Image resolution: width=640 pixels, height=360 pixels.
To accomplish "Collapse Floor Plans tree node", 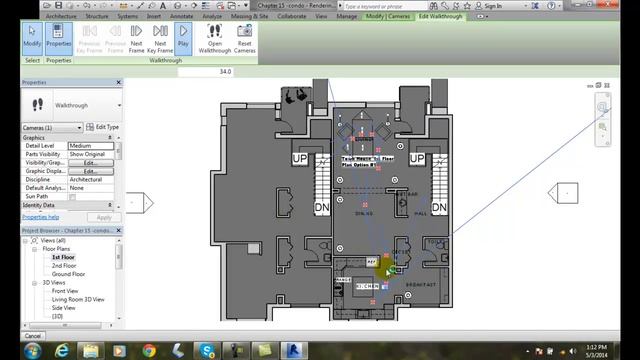I will coord(35,249).
